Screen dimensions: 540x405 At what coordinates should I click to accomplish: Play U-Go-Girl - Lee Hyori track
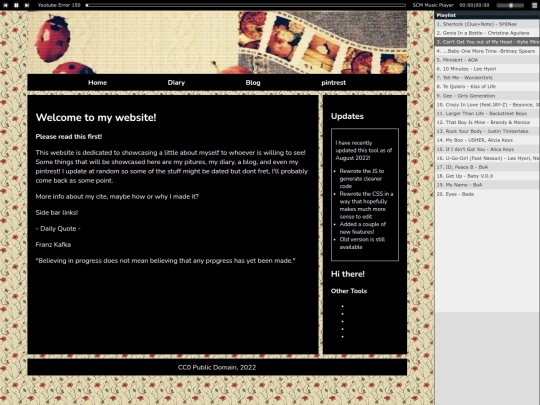pyautogui.click(x=487, y=158)
